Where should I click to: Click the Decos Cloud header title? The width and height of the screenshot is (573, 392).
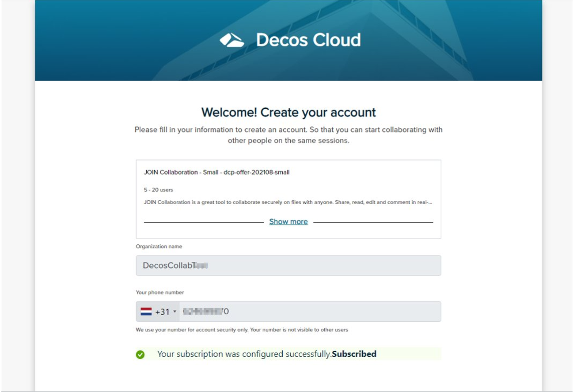[x=308, y=40]
